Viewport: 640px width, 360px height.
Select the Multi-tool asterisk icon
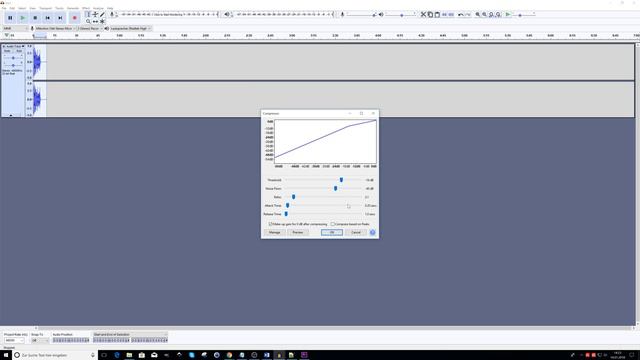(102, 21)
